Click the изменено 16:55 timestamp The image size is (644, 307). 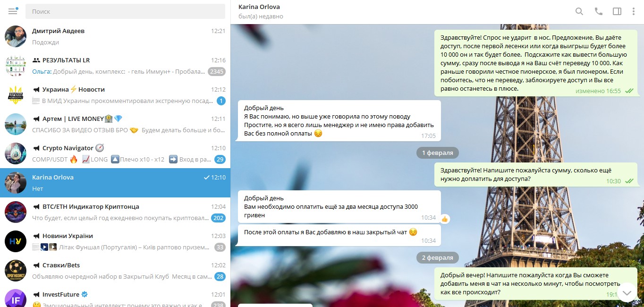598,91
